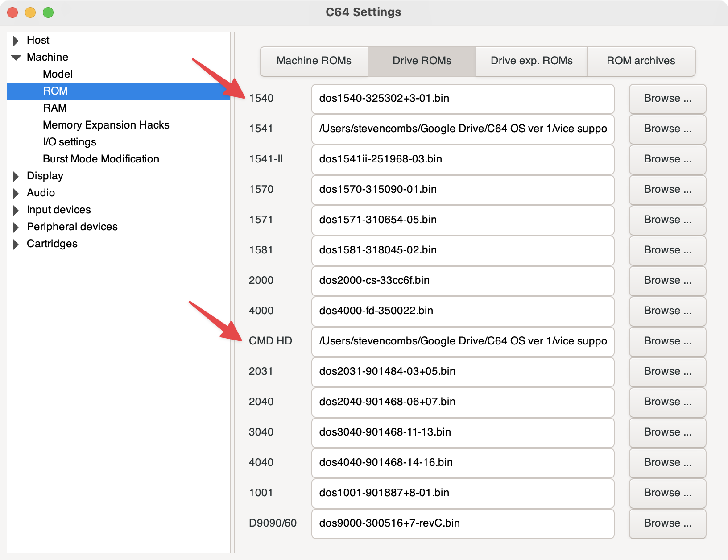
Task: Expand the Peripheral devices section
Action: (x=16, y=227)
